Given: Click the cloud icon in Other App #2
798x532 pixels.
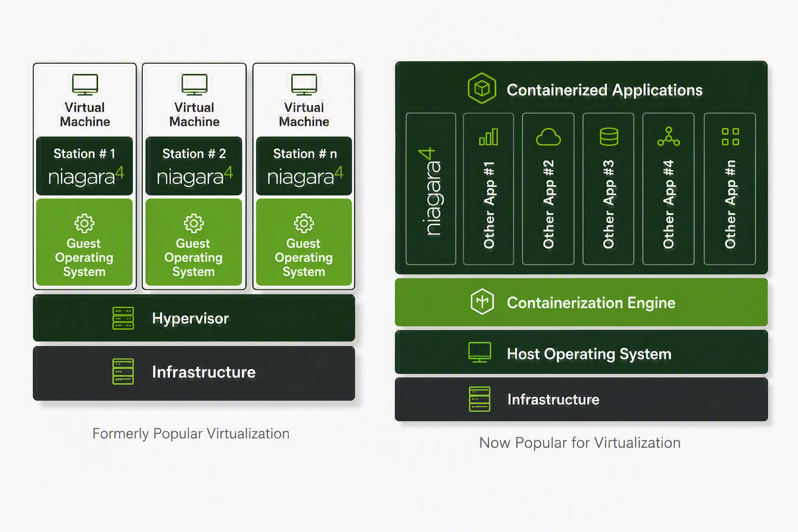Looking at the screenshot, I should pos(548,137).
